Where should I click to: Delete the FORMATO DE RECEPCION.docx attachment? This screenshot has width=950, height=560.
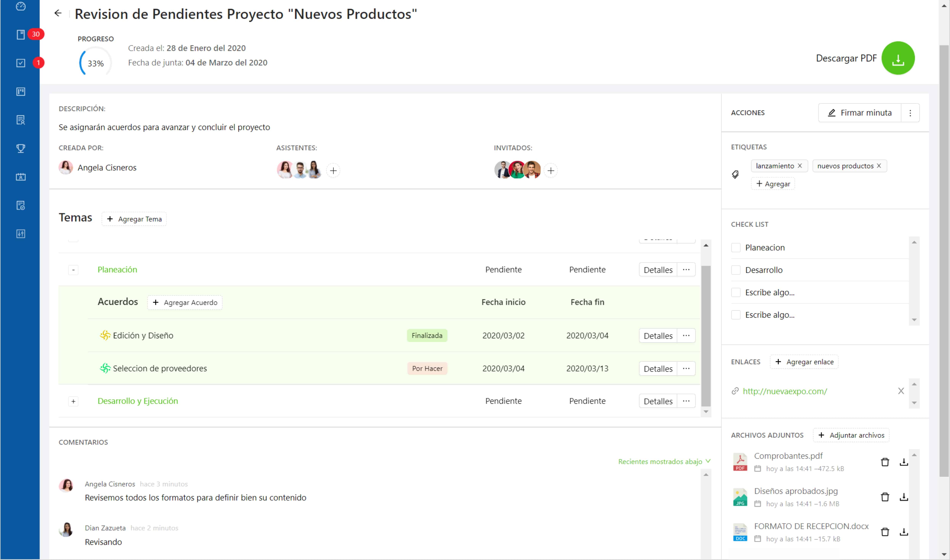click(885, 532)
